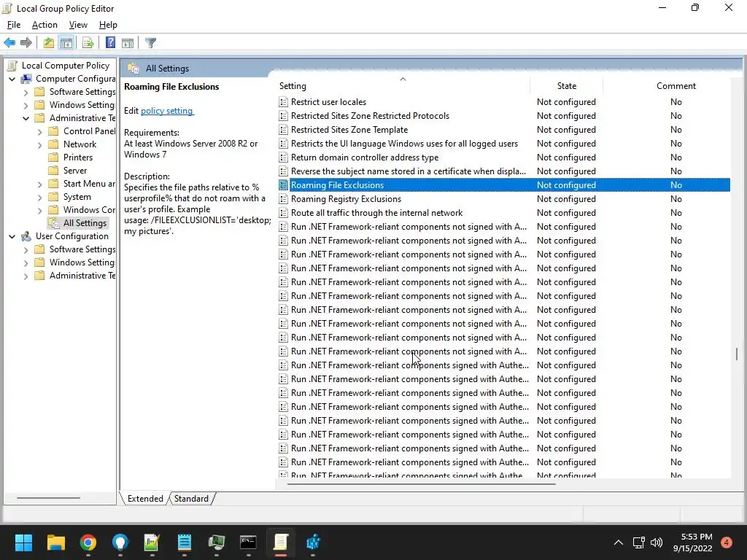
Task: Click policy icon beside Roaming Registry Exclusions
Action: (283, 199)
